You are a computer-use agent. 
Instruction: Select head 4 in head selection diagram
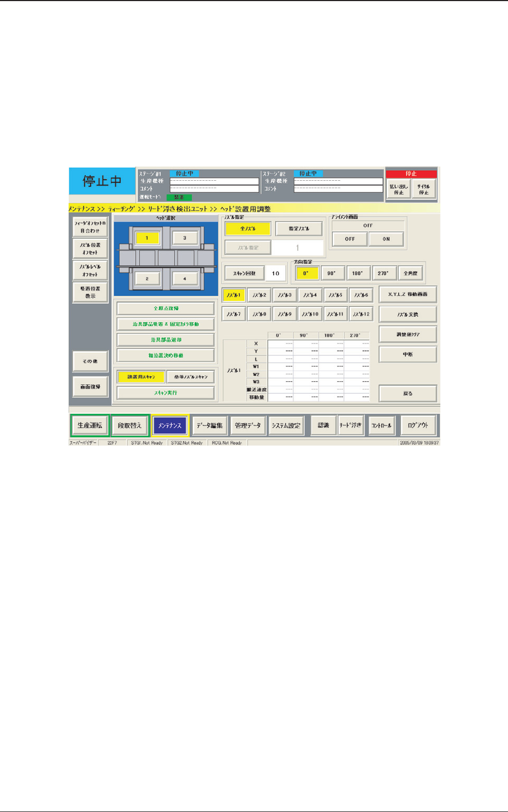pos(185,278)
